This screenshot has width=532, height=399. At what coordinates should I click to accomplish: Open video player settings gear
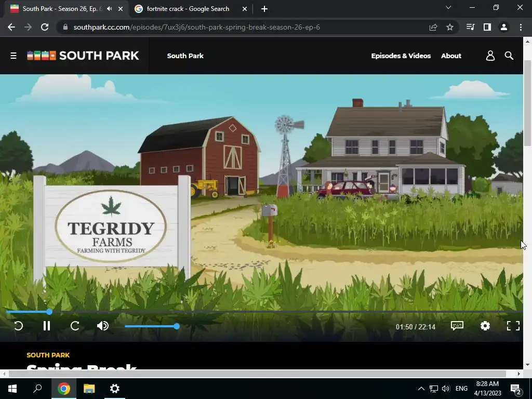485,326
